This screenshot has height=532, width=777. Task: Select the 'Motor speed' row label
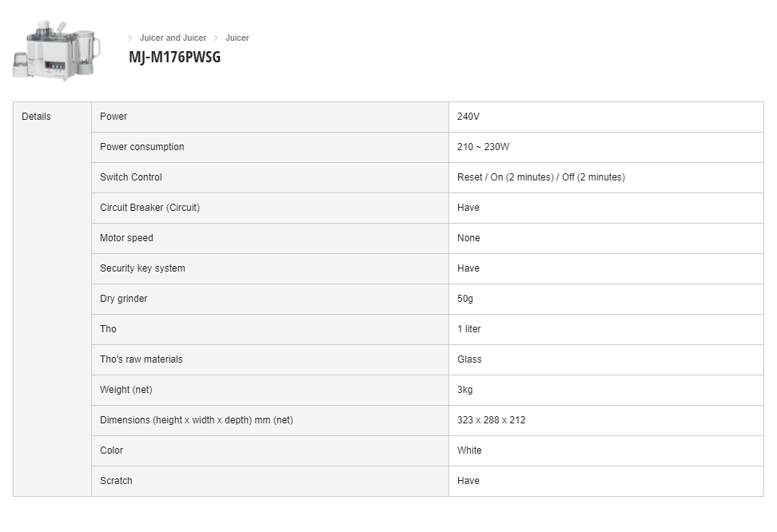pos(270,238)
